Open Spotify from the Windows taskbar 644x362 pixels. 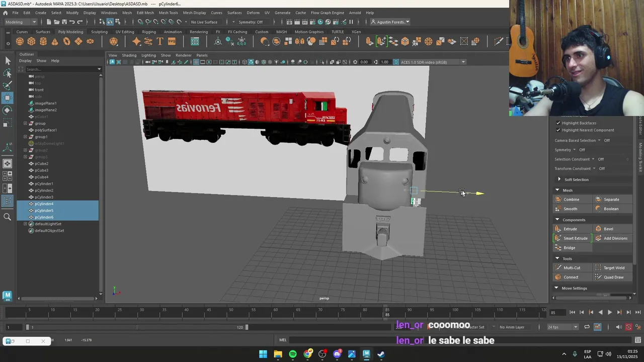tap(293, 354)
